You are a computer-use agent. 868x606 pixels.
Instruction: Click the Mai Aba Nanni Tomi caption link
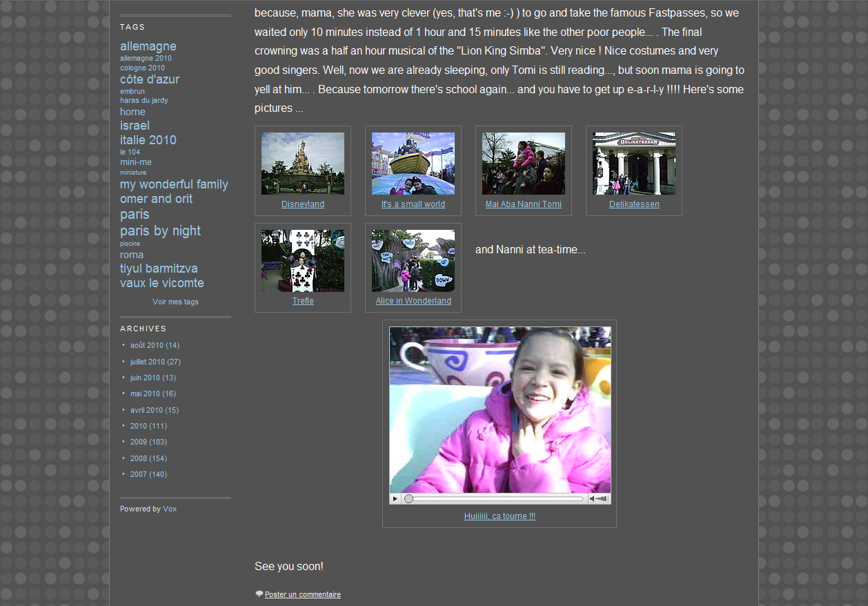[x=523, y=204]
